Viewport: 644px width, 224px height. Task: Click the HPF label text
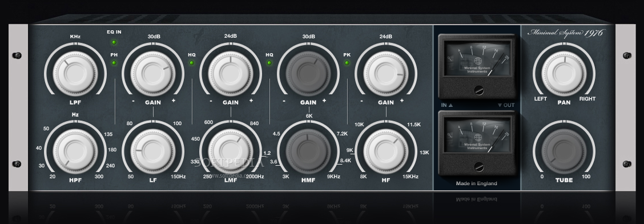coord(75,180)
